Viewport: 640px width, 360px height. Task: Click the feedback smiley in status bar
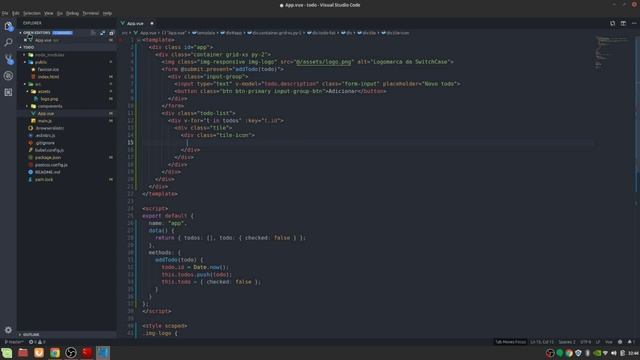point(620,342)
